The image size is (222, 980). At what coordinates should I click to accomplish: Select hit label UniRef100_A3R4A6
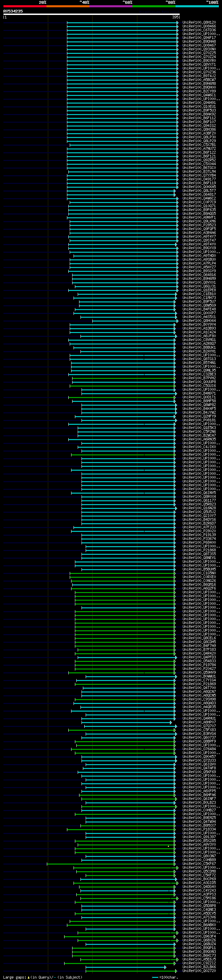(x=199, y=233)
